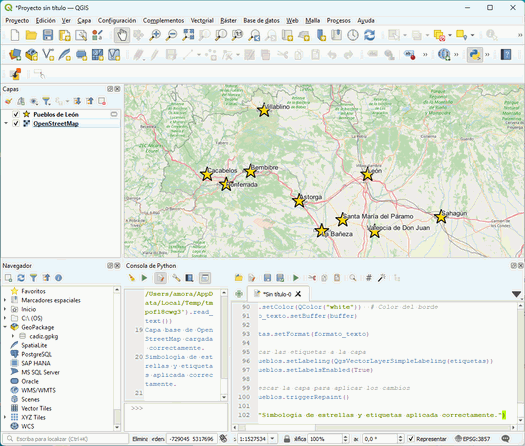Open the Complementos menu
525x446 pixels.
163,20
